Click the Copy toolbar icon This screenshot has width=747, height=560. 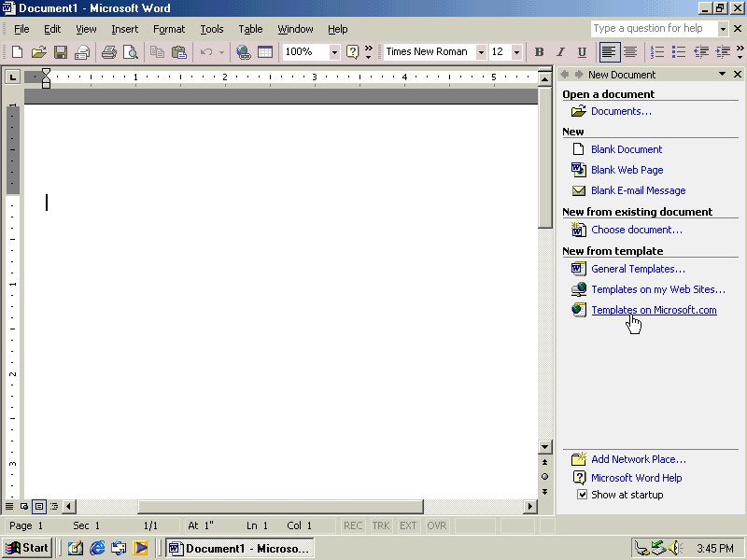[157, 52]
